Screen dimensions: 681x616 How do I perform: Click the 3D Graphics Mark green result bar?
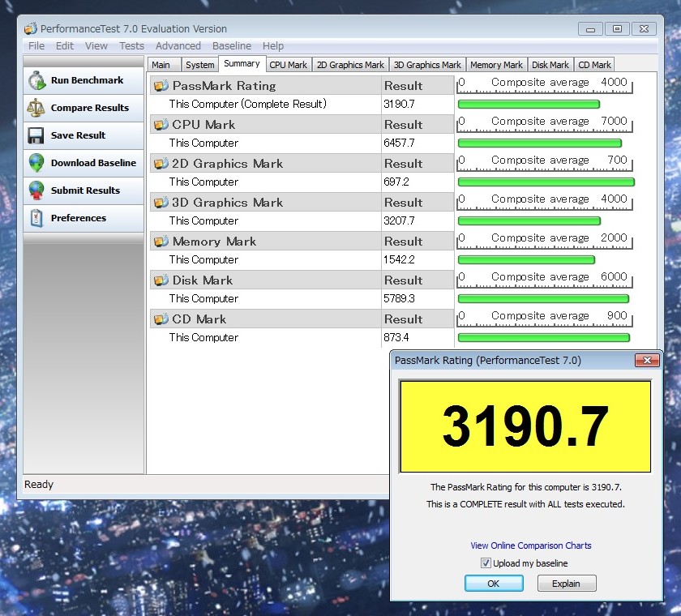(x=529, y=221)
